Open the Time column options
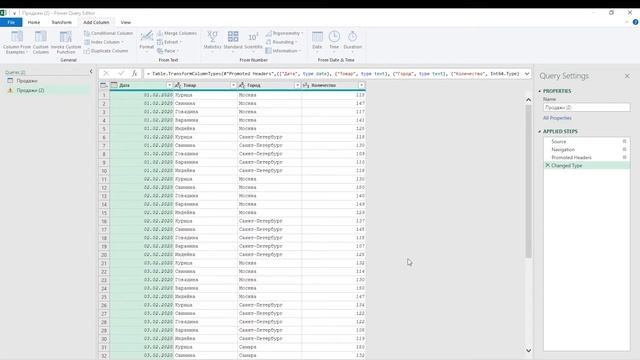This screenshot has width=640, height=360. pos(334,41)
